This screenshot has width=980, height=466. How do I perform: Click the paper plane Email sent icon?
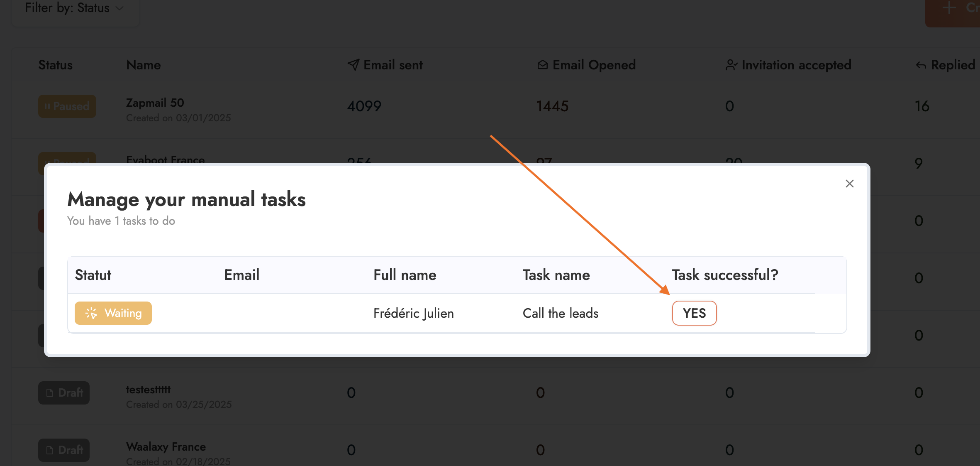[x=353, y=65]
